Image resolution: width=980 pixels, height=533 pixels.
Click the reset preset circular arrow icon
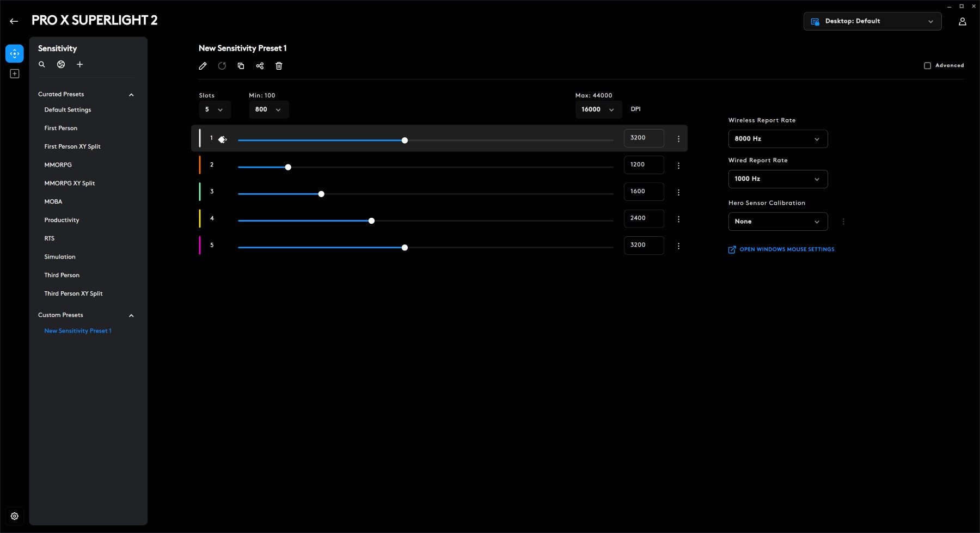222,66
